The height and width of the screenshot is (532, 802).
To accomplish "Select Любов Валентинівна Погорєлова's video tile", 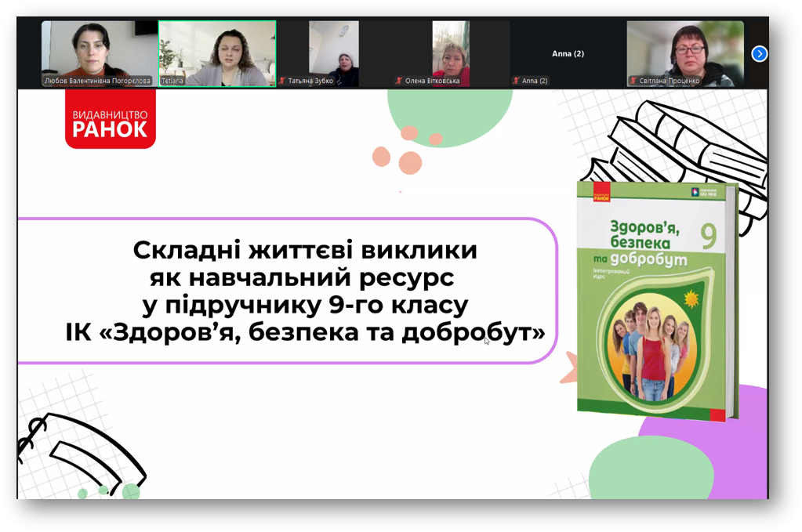I will pos(99,49).
